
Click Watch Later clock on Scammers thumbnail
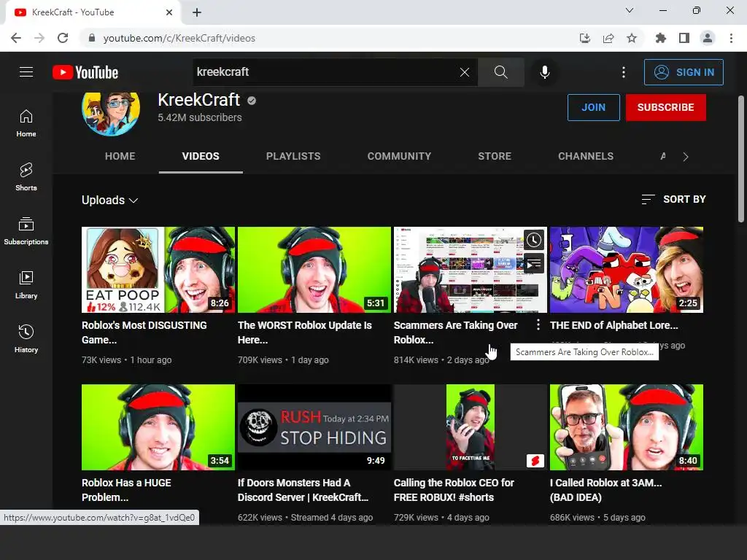pos(533,240)
